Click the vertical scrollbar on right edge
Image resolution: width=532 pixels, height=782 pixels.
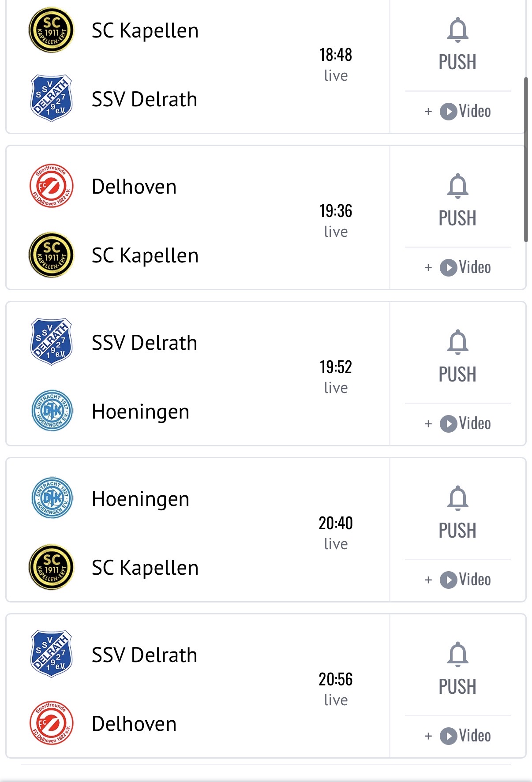[x=526, y=160]
